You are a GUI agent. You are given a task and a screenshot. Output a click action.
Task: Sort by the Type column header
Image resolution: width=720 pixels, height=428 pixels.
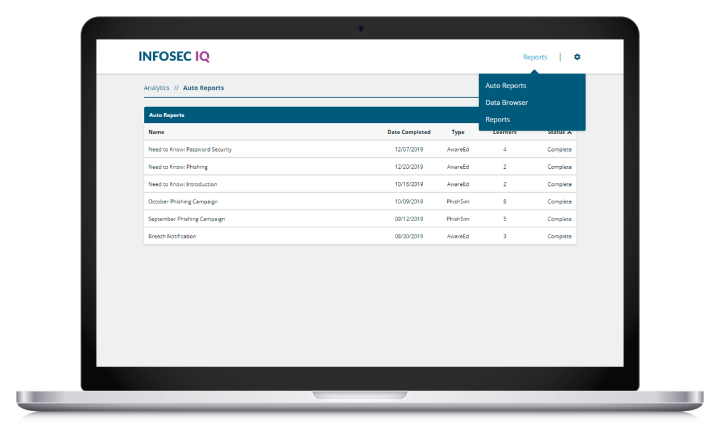point(458,132)
